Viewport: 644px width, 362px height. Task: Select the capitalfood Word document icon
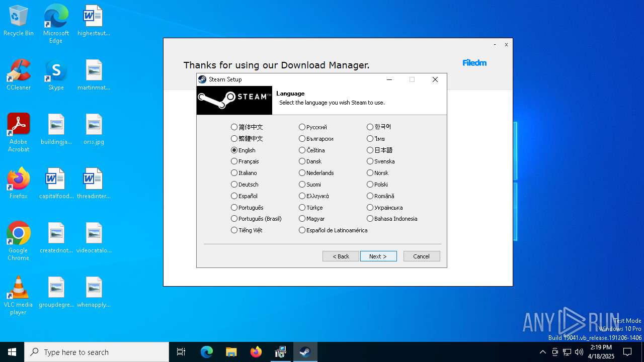tap(56, 184)
